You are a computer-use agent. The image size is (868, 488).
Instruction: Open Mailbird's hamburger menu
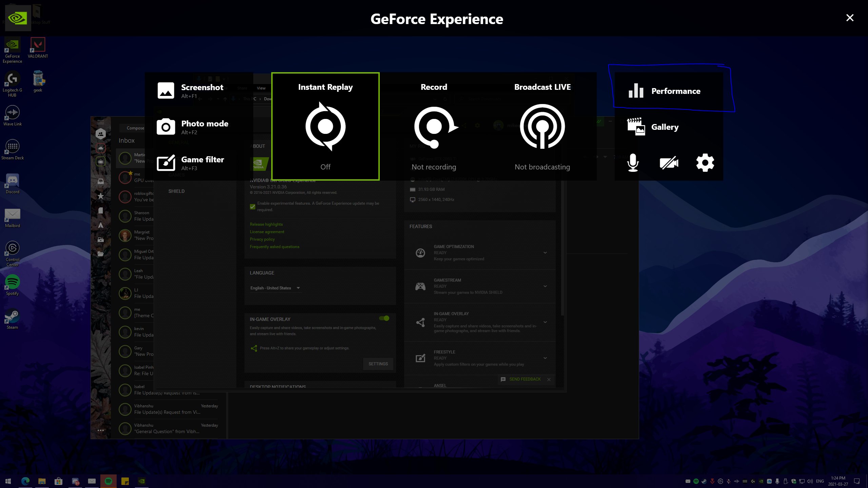click(x=101, y=122)
